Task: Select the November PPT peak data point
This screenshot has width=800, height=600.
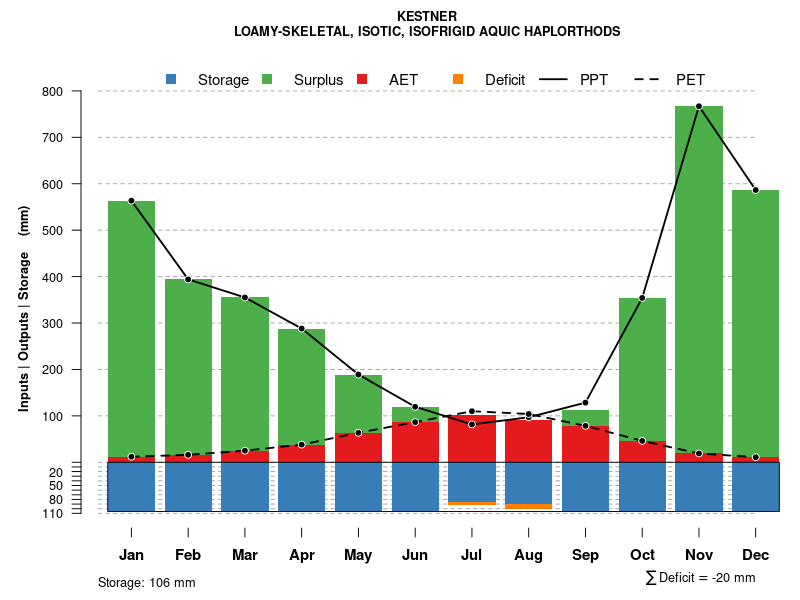Action: click(699, 106)
